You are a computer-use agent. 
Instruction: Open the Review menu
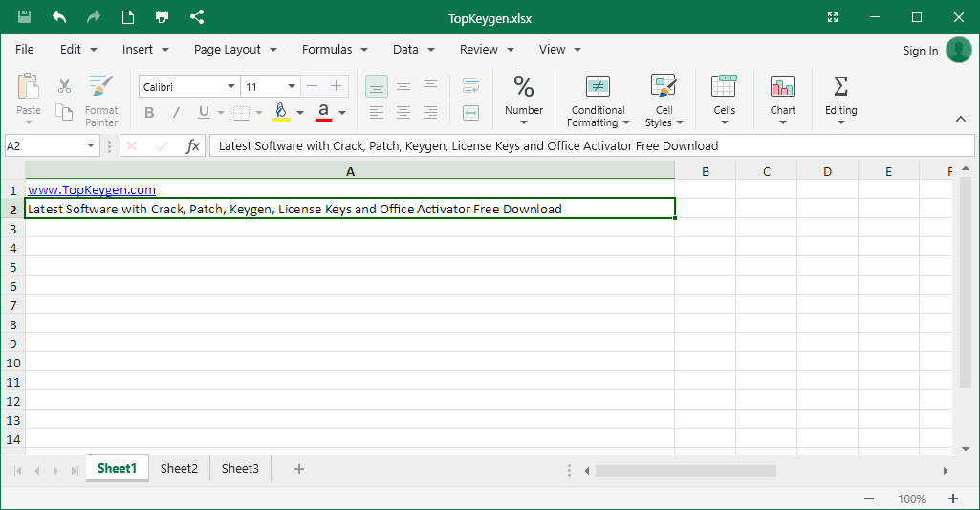487,50
